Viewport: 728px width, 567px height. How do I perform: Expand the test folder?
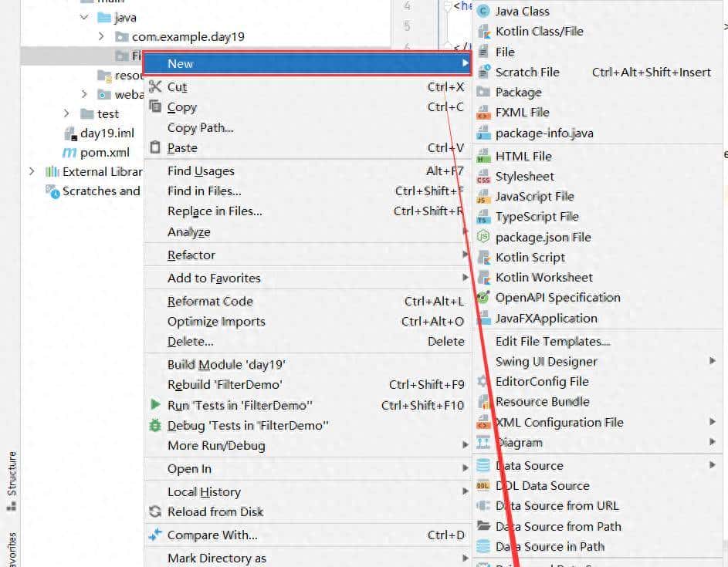[66, 113]
